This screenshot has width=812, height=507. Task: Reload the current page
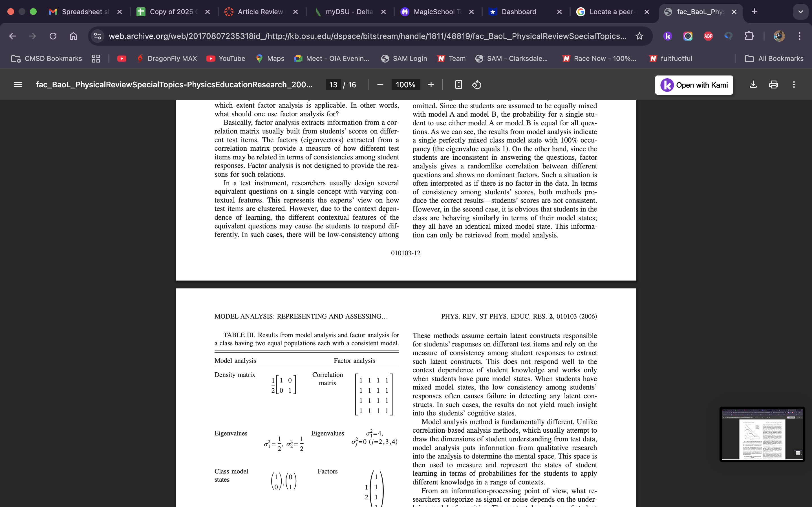point(53,36)
